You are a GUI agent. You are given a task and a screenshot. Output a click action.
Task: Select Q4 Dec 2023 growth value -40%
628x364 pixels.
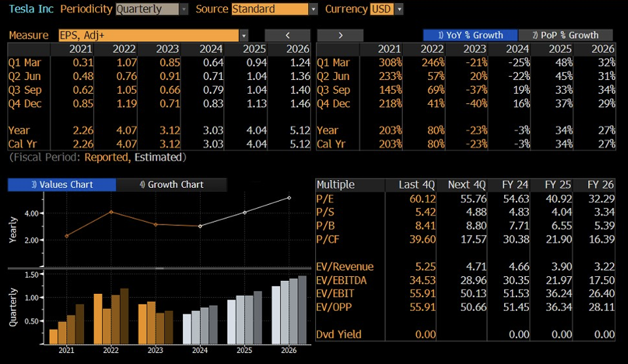(x=477, y=103)
